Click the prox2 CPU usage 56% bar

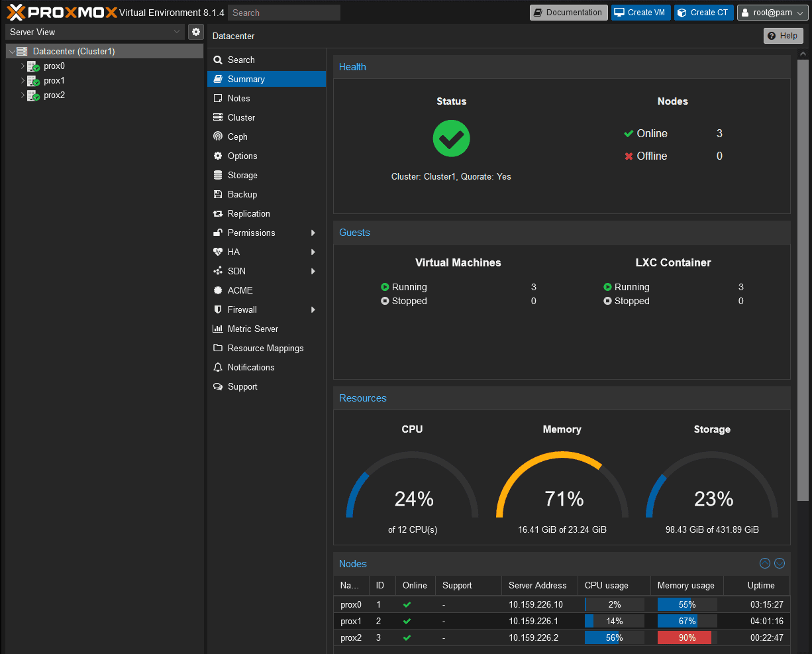614,638
